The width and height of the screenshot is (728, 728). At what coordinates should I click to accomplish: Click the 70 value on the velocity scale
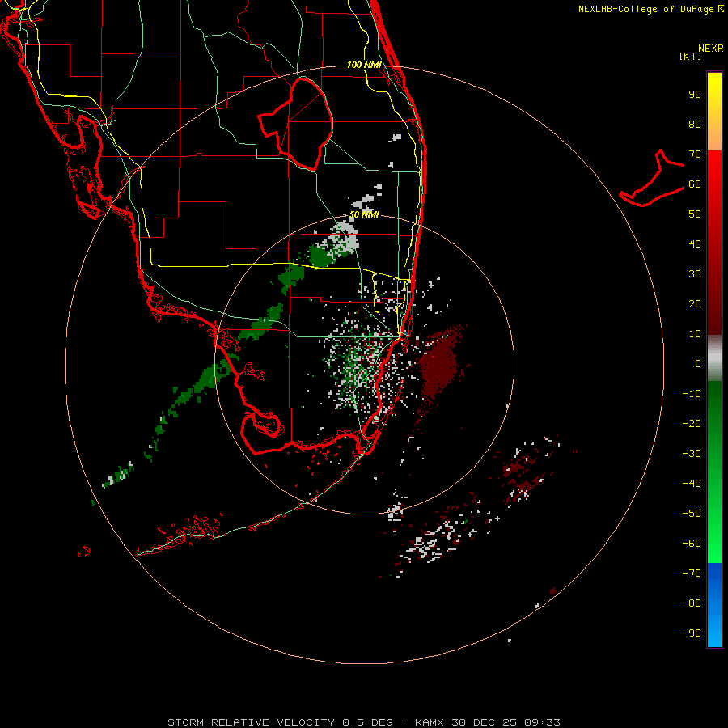click(x=695, y=154)
